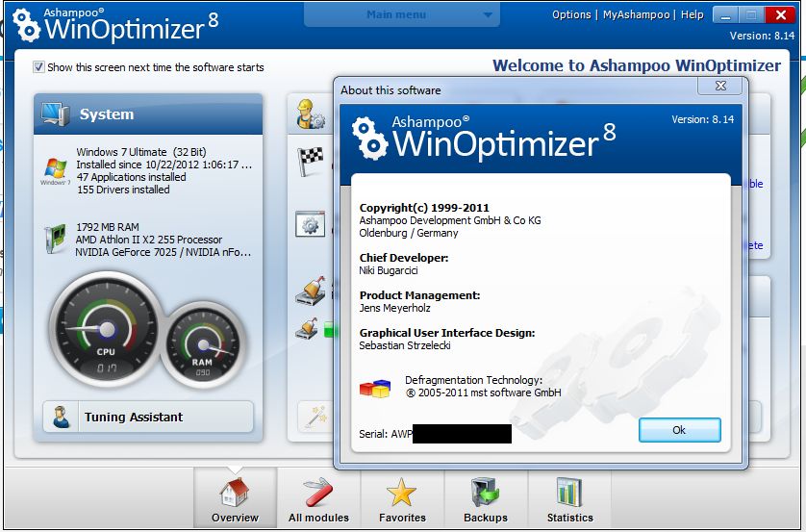This screenshot has height=532, width=806.
Task: Click the Backups safe icon
Action: tap(485, 492)
